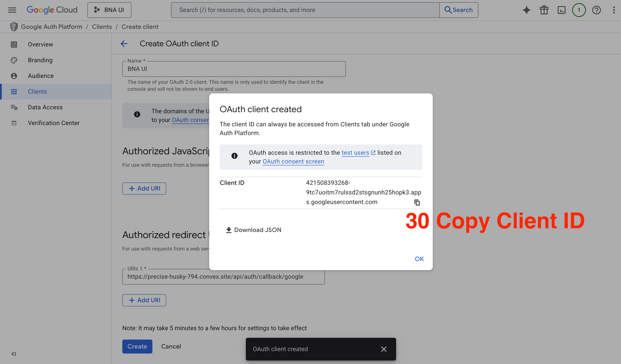This screenshot has width=621, height=364.
Task: Click the magnifier icon in Search button
Action: point(448,10)
